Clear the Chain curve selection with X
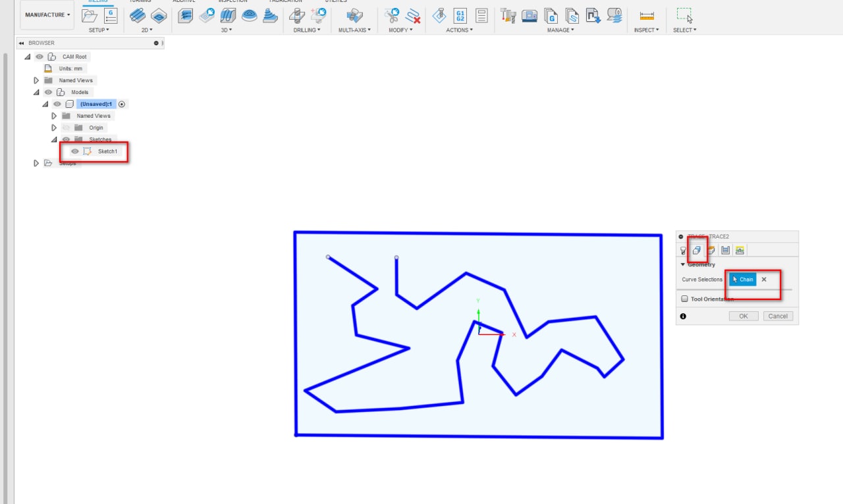Viewport: 843px width, 504px height. (x=764, y=280)
